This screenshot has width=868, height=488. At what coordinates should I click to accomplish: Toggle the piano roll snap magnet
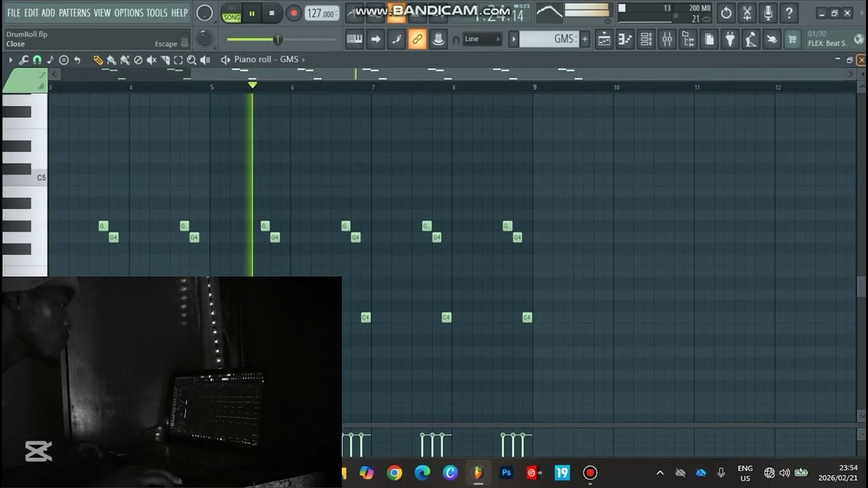point(37,60)
